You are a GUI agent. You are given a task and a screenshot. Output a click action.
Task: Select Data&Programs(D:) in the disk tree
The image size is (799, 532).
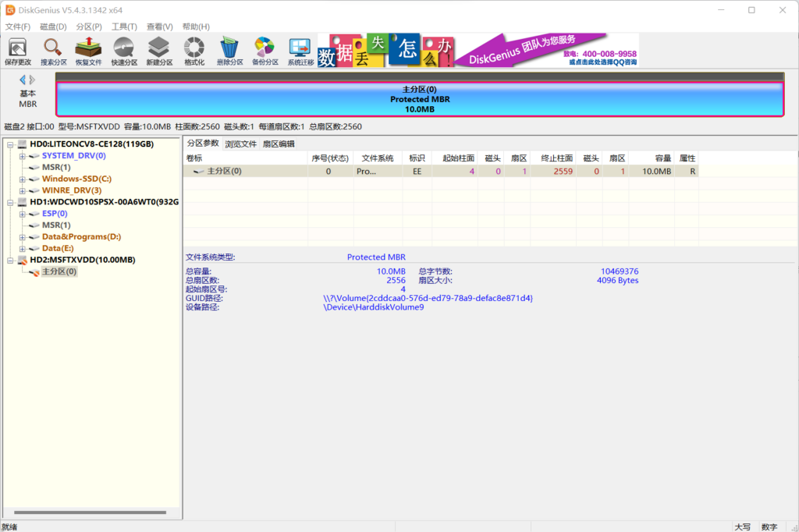tap(81, 237)
